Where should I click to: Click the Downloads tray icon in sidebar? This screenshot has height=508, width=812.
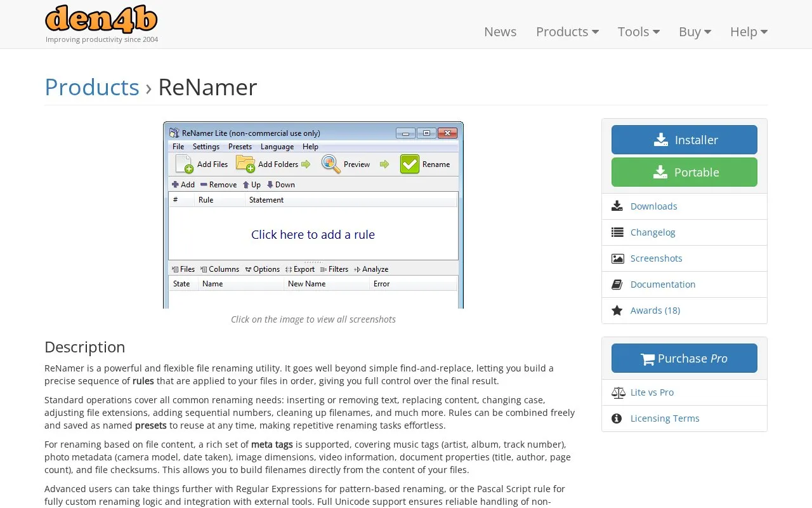[x=617, y=206]
